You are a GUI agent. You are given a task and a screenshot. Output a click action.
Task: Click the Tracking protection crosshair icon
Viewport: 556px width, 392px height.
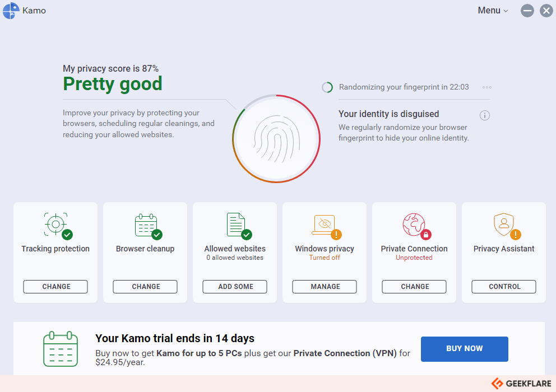coord(58,226)
